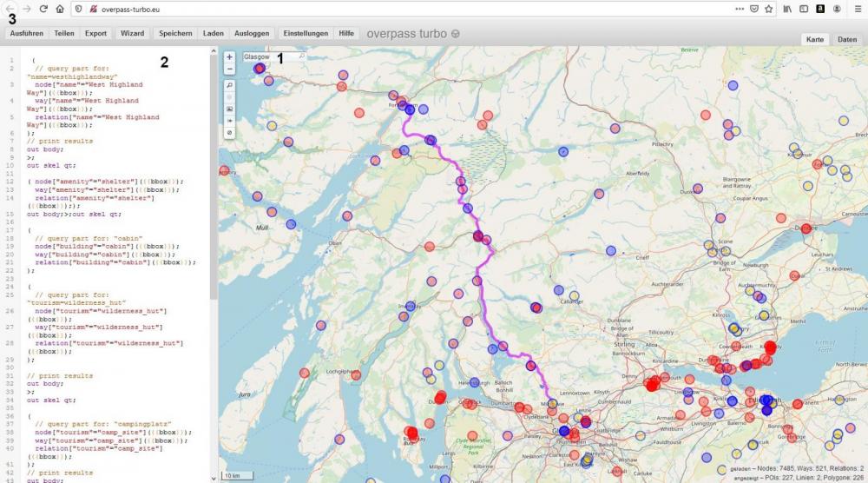This screenshot has width=868, height=483.
Task: Click the browser reload icon
Action: coord(43,9)
